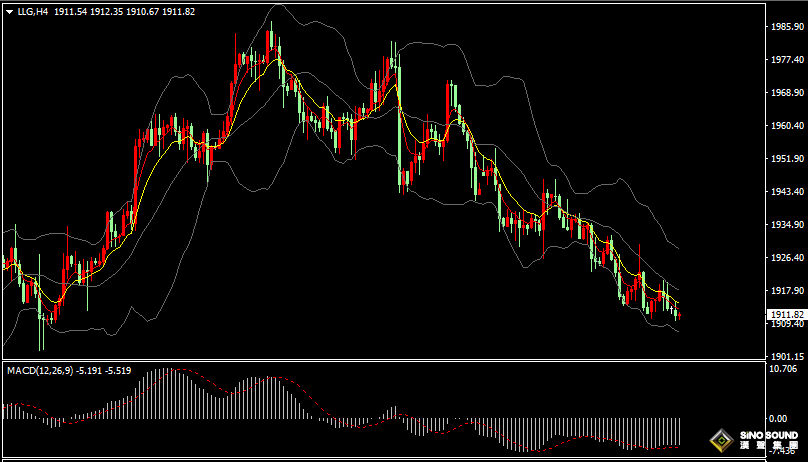Image resolution: width=808 pixels, height=462 pixels.
Task: Click the 1943.40 price axis label
Action: [x=787, y=191]
